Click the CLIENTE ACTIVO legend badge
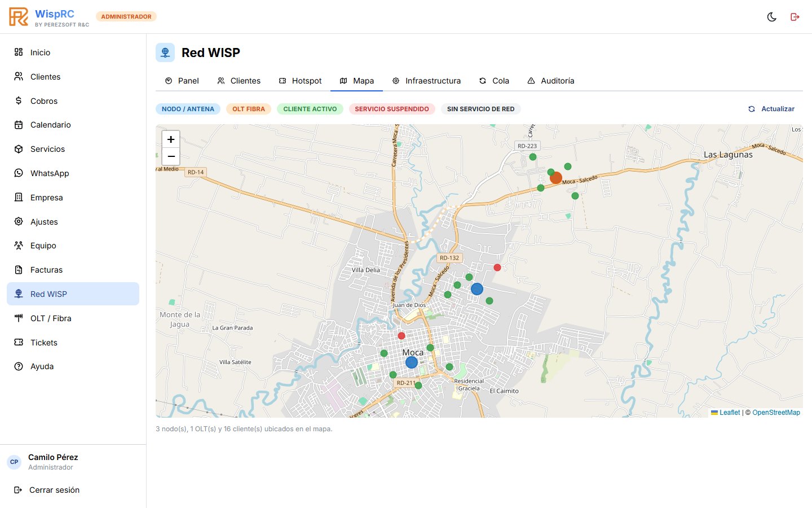This screenshot has height=508, width=812. (x=310, y=109)
